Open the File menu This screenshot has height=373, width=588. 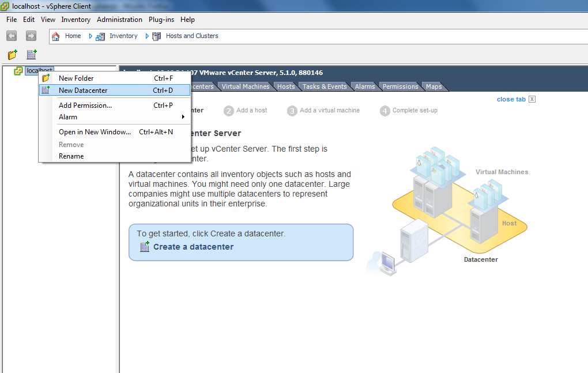click(x=12, y=20)
